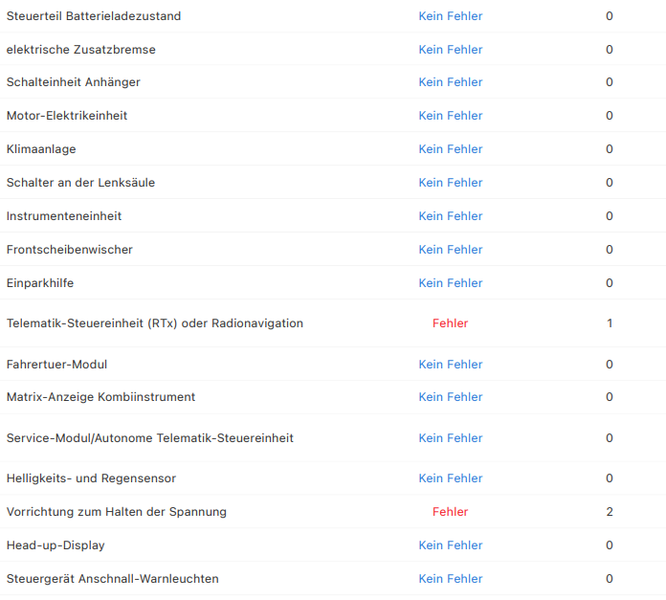Image resolution: width=666 pixels, height=600 pixels.
Task: Click 'Kein Fehler' for Steuerteil Batterieladezustand
Action: click(450, 16)
